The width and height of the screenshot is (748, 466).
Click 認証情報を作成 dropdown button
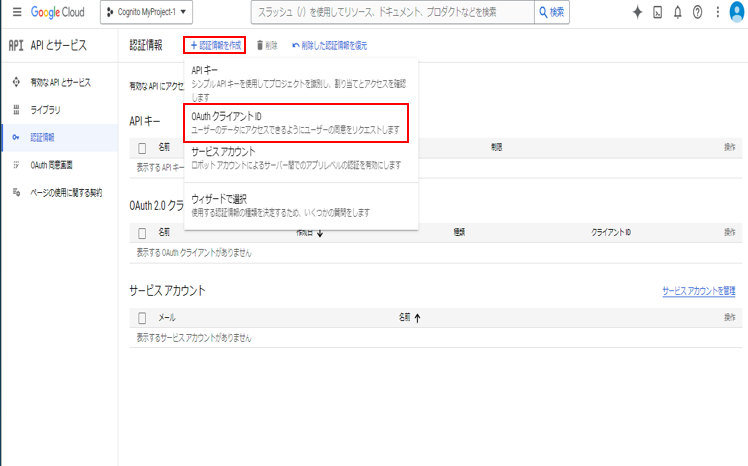click(x=215, y=45)
